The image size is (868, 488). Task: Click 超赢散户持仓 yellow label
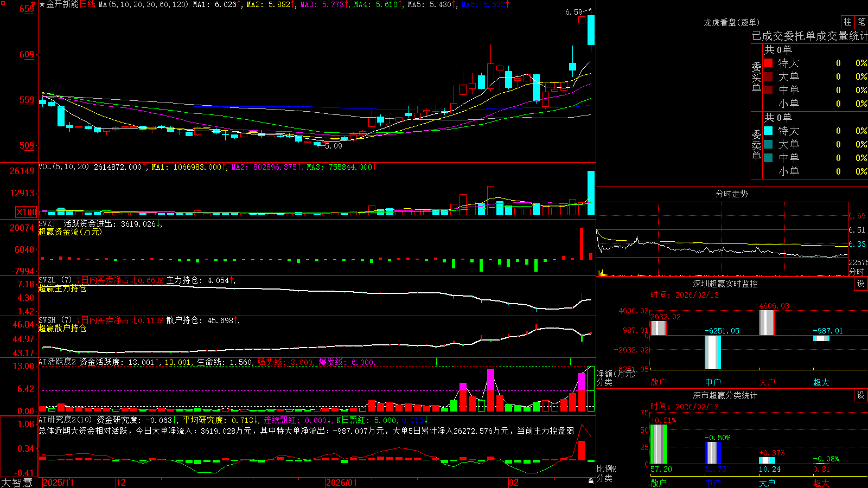click(62, 329)
